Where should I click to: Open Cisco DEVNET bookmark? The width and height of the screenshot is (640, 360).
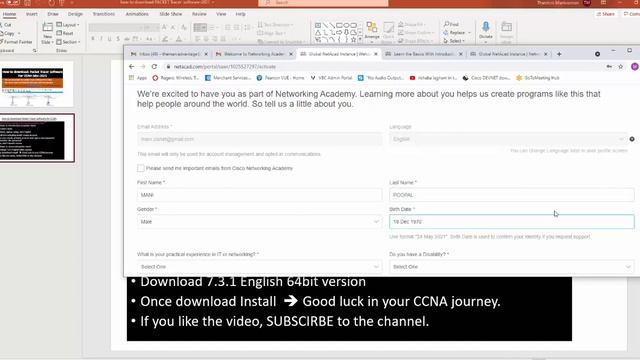coord(486,78)
